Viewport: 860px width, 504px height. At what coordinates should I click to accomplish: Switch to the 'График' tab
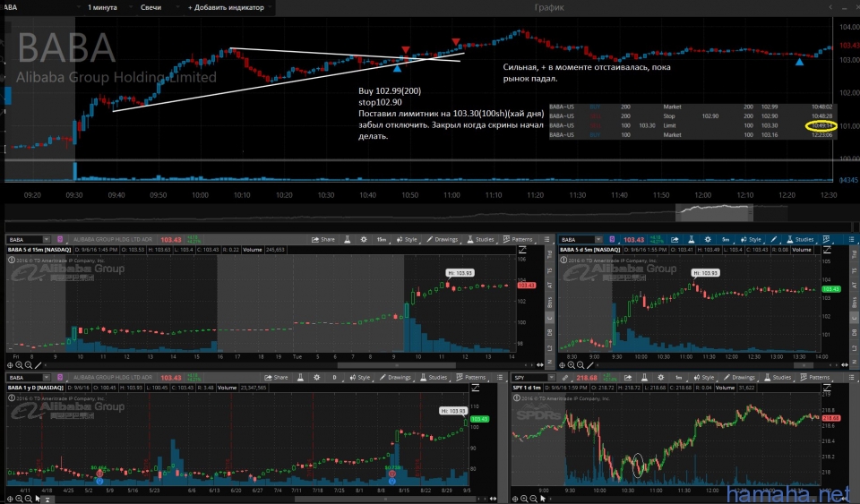click(x=549, y=7)
